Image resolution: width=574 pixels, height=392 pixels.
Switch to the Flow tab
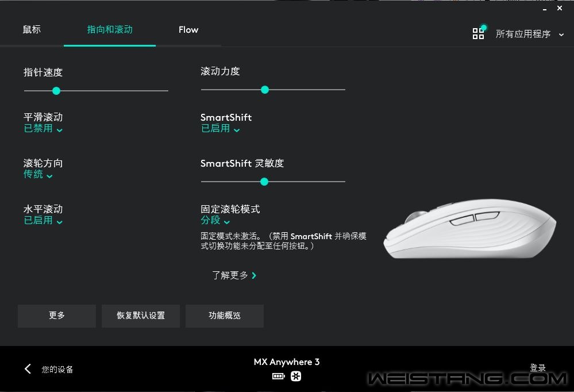click(x=188, y=30)
